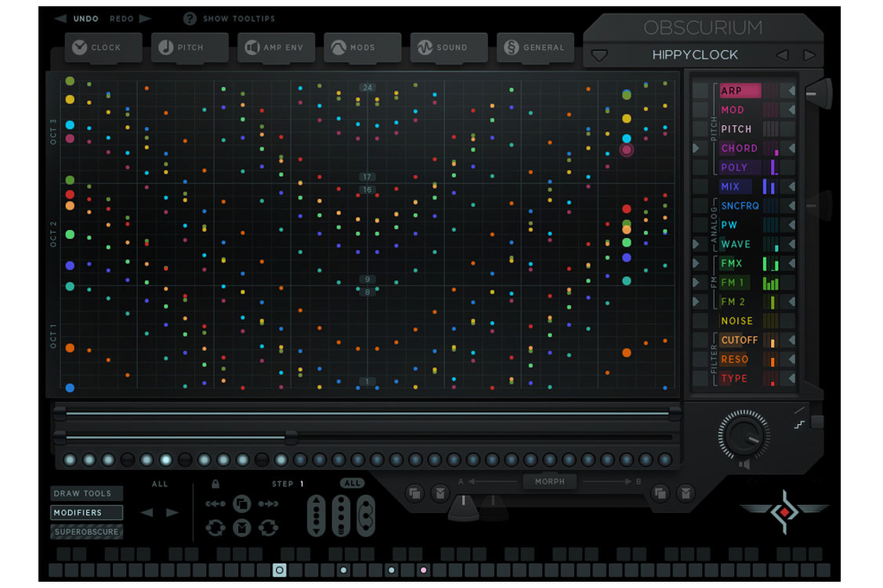
Task: Click the stepped staircase curve icon
Action: tap(799, 424)
